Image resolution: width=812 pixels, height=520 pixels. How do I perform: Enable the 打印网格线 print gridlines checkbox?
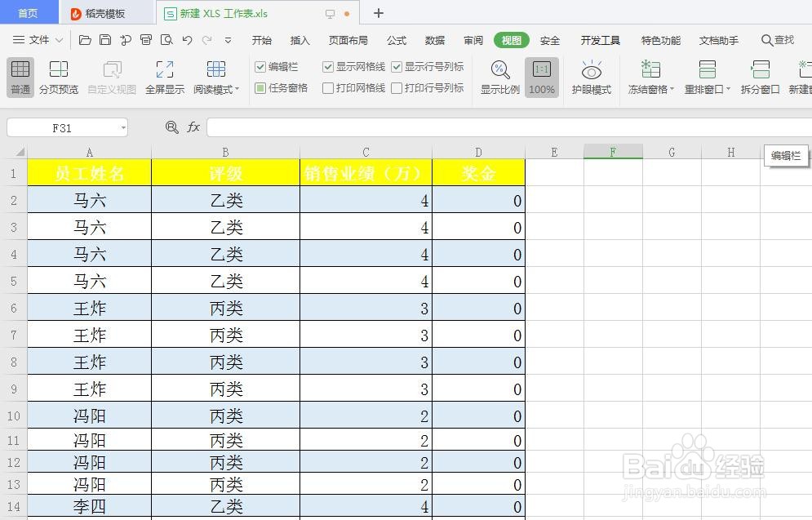pyautogui.click(x=327, y=88)
